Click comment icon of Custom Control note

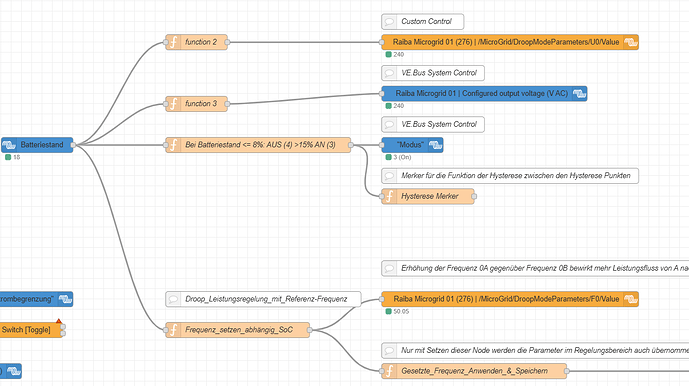pyautogui.click(x=389, y=21)
